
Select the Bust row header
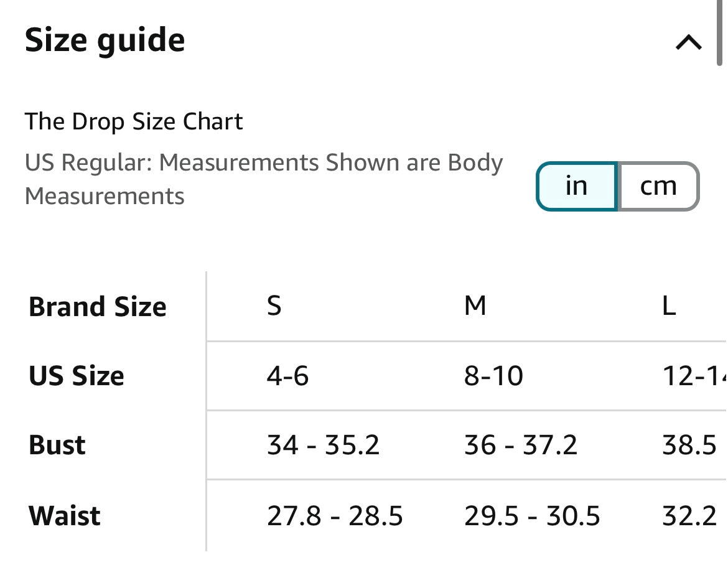click(57, 446)
